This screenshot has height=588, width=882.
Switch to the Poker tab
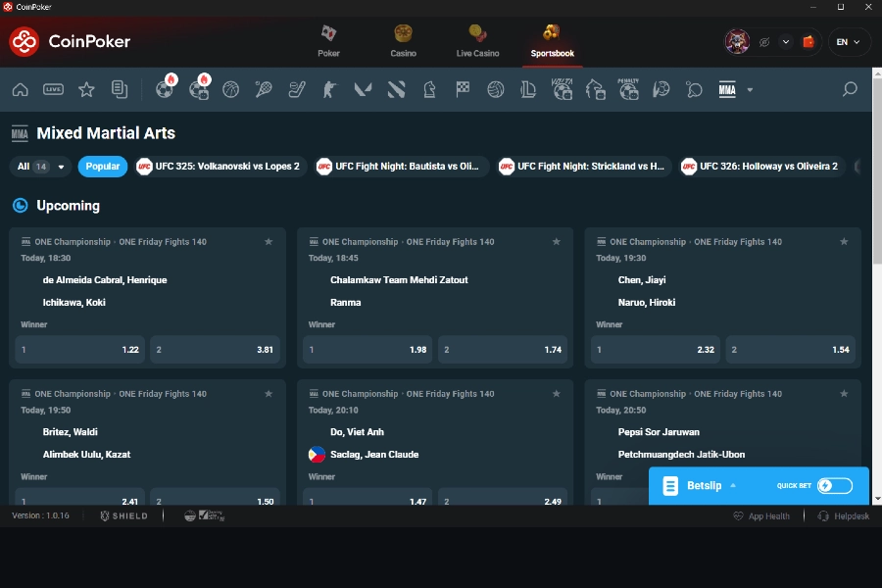pos(329,40)
